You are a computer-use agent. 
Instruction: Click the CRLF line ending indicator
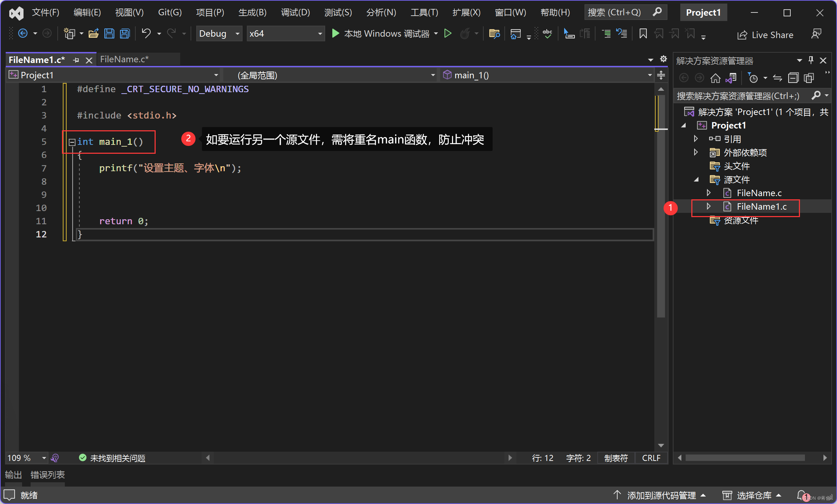click(651, 458)
